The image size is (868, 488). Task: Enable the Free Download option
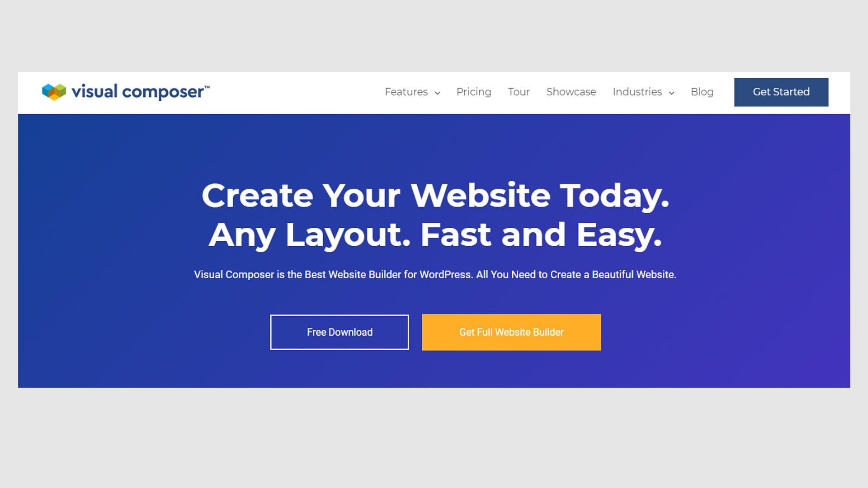pos(339,332)
